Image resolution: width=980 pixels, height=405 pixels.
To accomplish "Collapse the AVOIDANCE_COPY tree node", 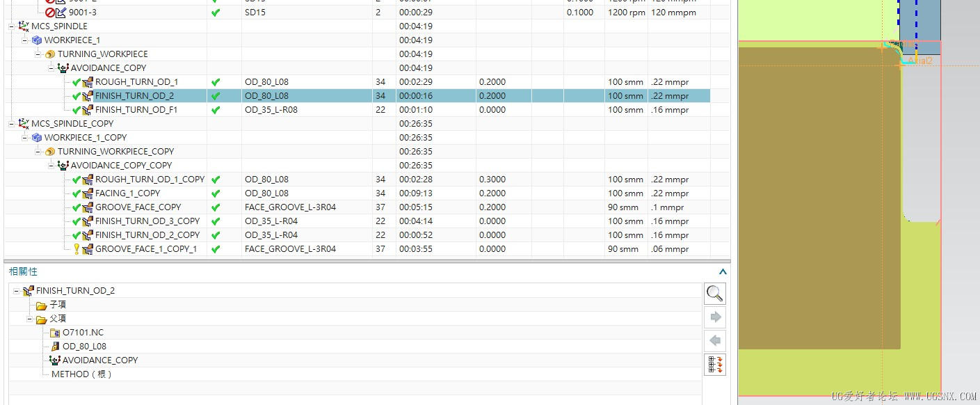I will pyautogui.click(x=51, y=67).
